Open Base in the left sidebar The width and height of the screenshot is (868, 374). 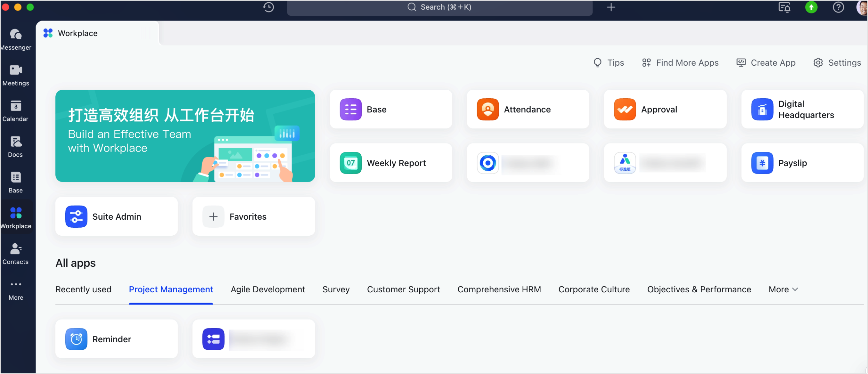(16, 182)
